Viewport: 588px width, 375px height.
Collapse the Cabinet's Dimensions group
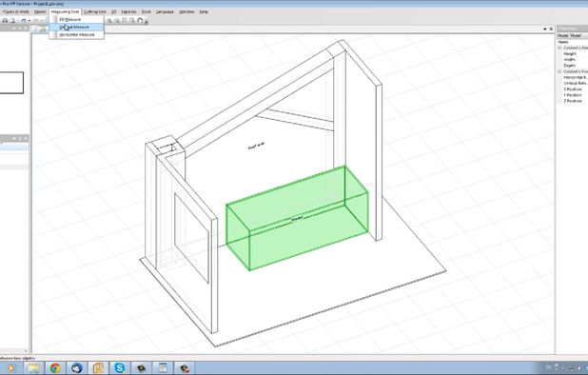click(559, 48)
